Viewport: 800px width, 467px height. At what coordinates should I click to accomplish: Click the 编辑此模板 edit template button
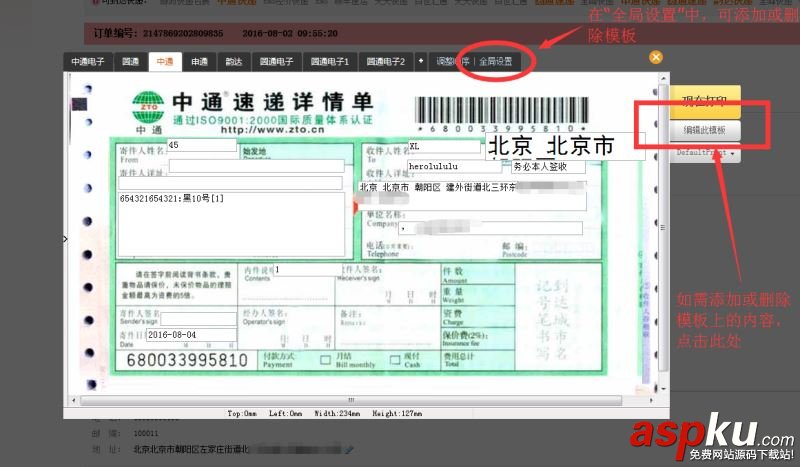pyautogui.click(x=705, y=130)
